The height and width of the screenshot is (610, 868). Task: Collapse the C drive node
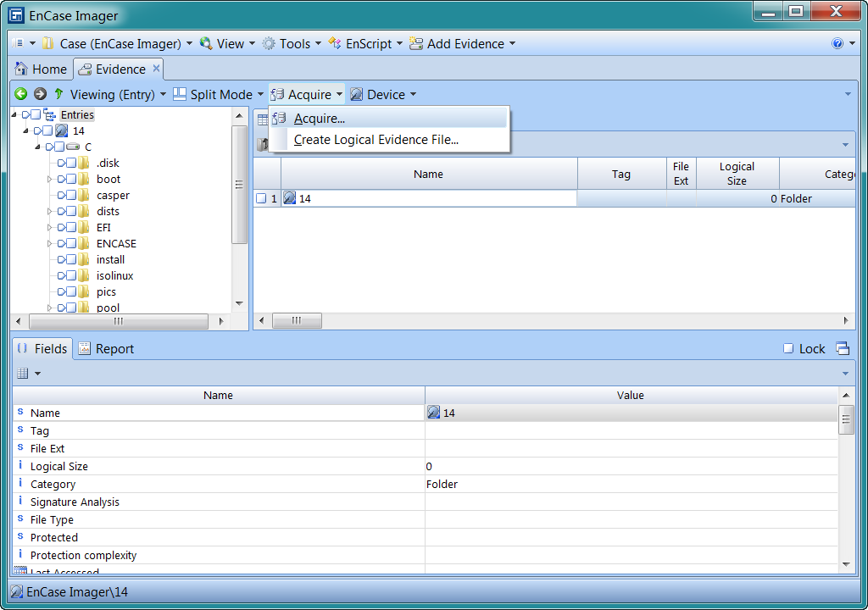pyautogui.click(x=37, y=147)
